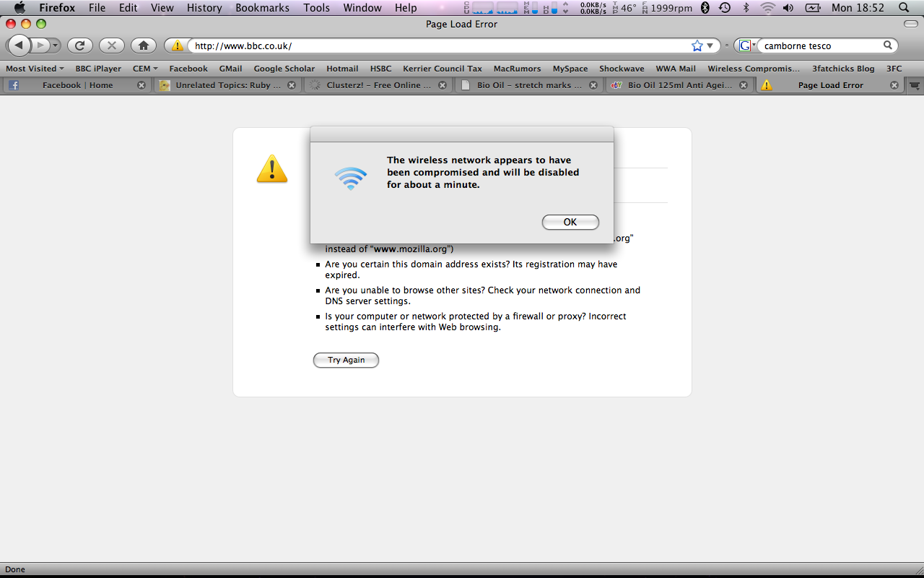Open the back/forward history dropdown arrow
The height and width of the screenshot is (578, 924).
click(x=55, y=46)
